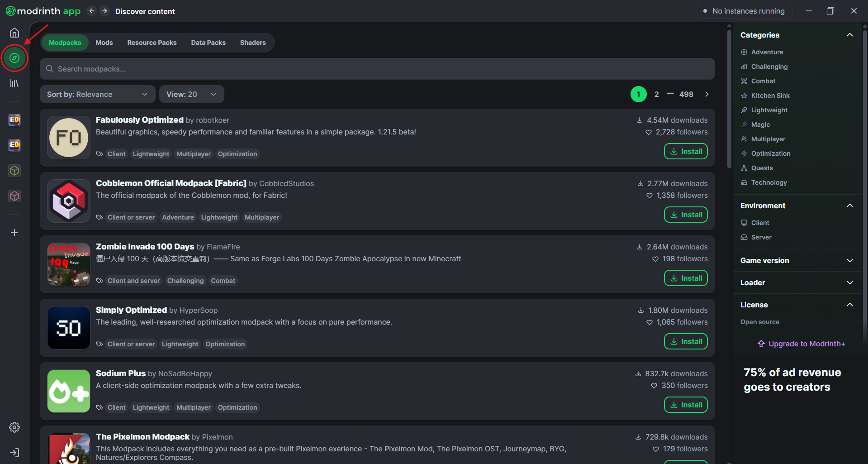
Task: Jump to results page 498
Action: (x=686, y=94)
